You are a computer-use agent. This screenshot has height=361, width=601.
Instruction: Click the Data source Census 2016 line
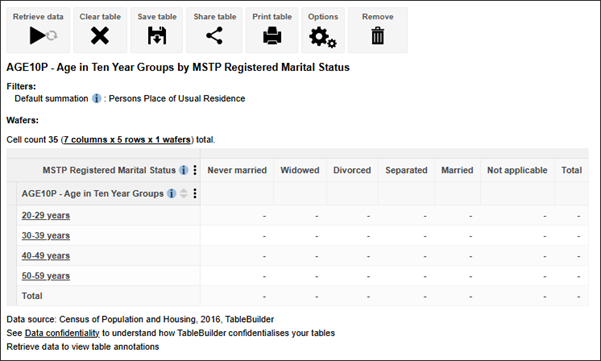click(140, 319)
